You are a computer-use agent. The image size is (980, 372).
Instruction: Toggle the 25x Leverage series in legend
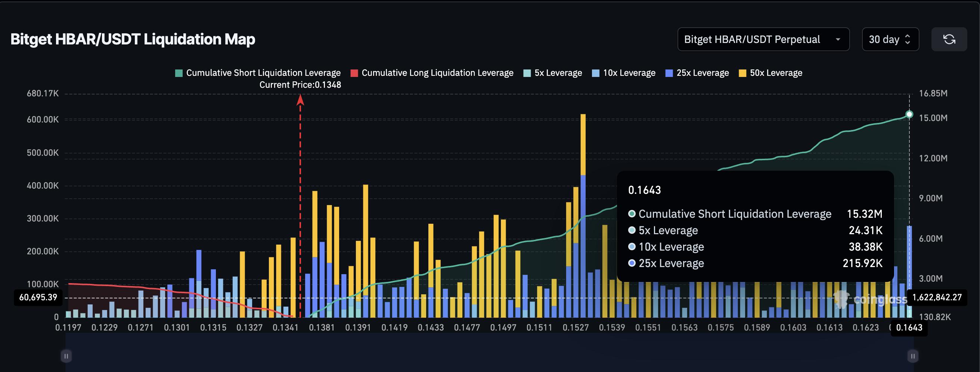pos(702,73)
